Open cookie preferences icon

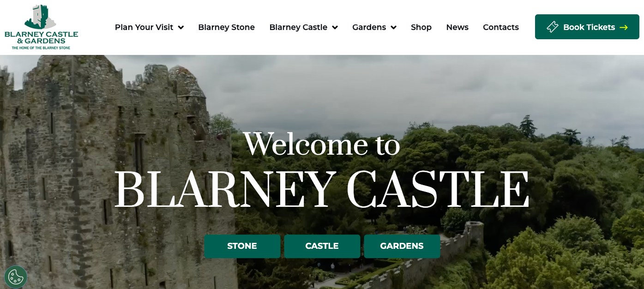coord(16,277)
